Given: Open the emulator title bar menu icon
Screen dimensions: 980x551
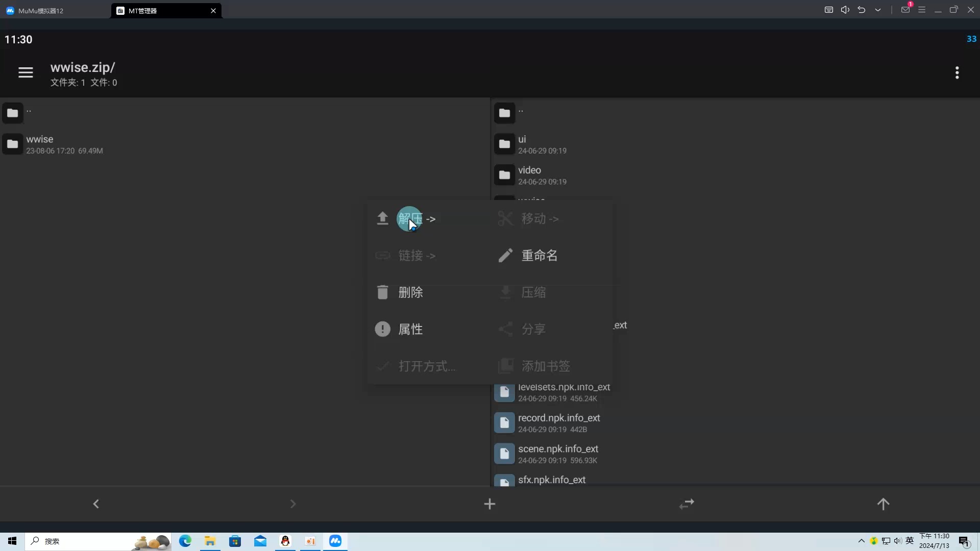Looking at the screenshot, I should tap(922, 10).
